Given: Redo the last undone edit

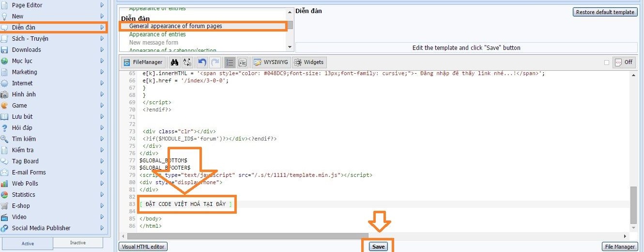Looking at the screenshot, I should coord(215,63).
